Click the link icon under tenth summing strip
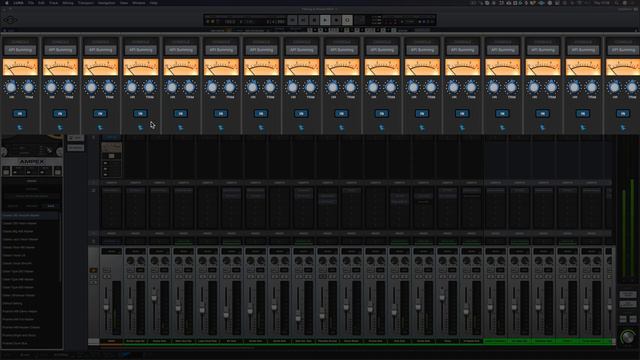 (382, 128)
